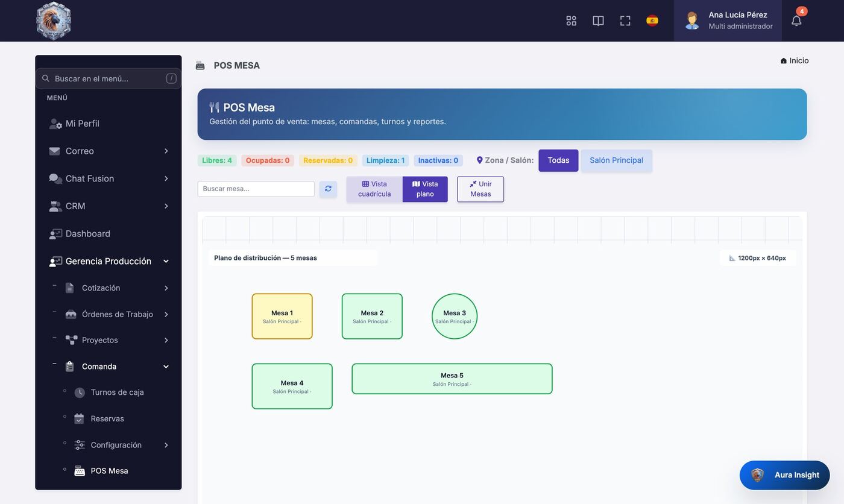Click the Turnos de caja clock icon
Viewport: 844px width, 504px height.
tap(80, 392)
